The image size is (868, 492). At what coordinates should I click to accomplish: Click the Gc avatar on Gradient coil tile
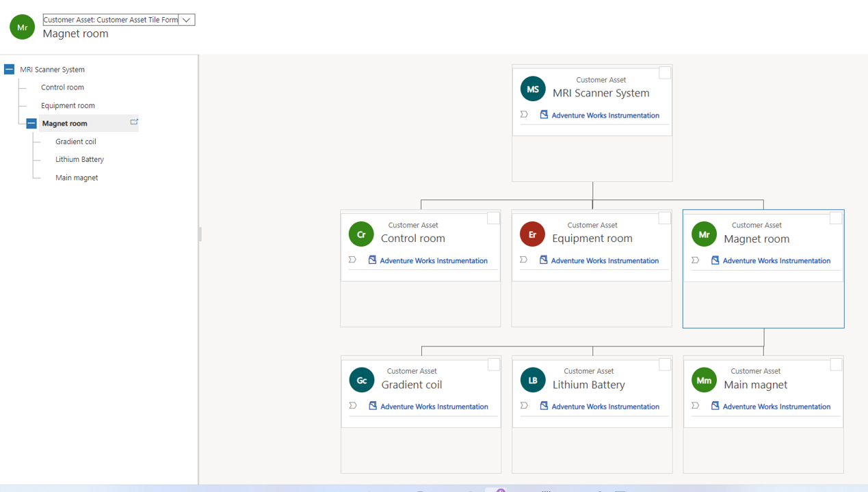click(x=362, y=381)
